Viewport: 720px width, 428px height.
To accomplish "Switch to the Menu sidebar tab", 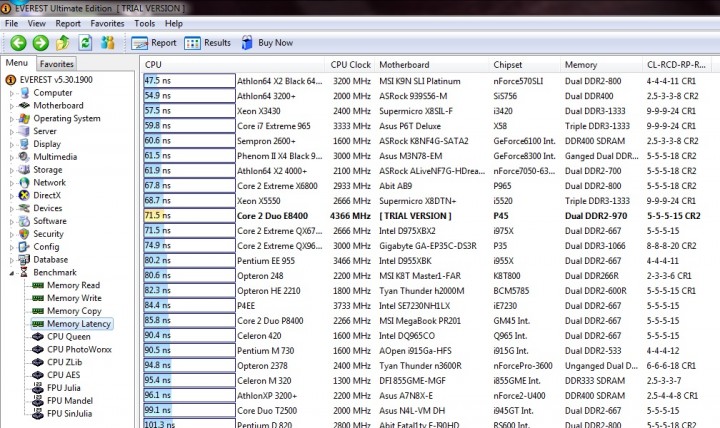I will (17, 63).
